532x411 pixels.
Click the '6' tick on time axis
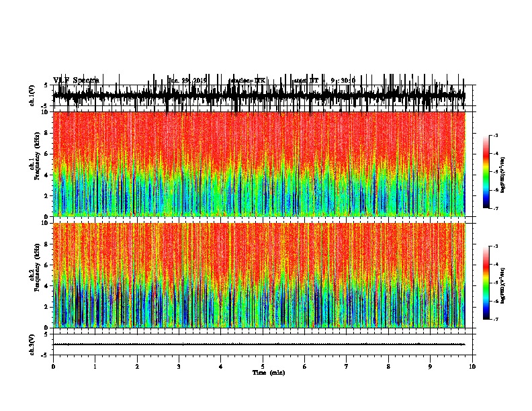click(304, 367)
